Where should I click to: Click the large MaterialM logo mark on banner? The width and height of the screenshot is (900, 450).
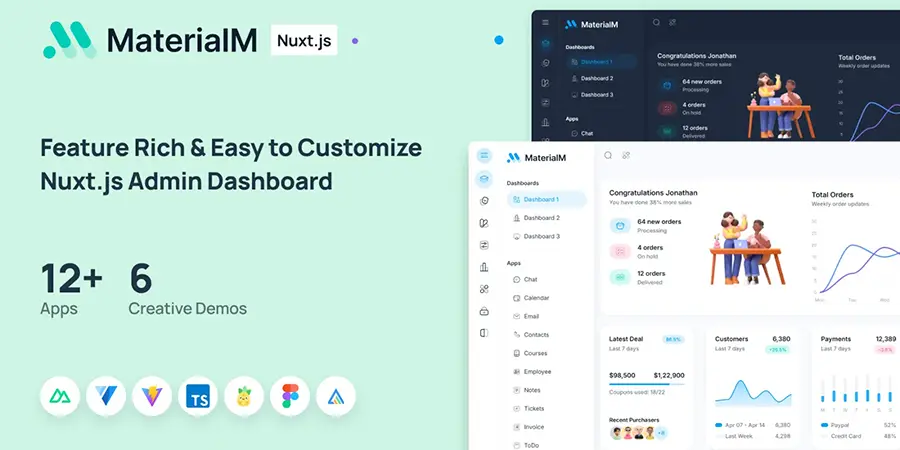[x=69, y=40]
